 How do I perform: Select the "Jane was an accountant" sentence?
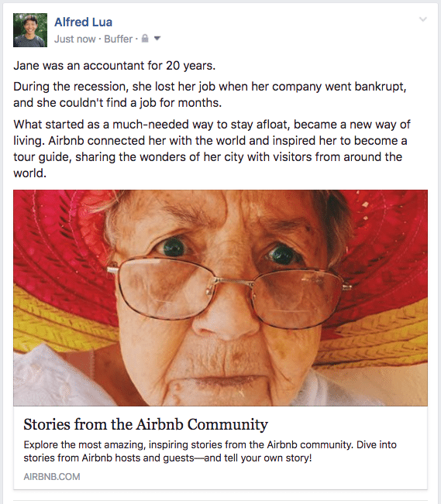[x=114, y=66]
